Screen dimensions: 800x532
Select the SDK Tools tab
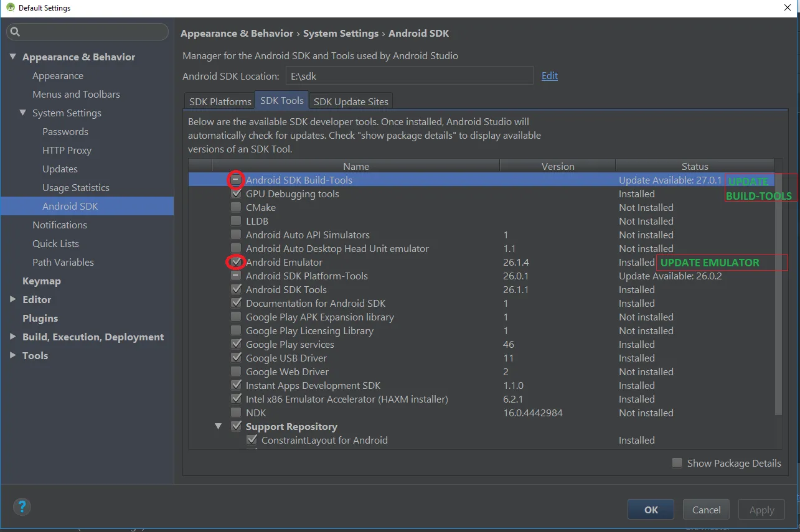click(282, 100)
